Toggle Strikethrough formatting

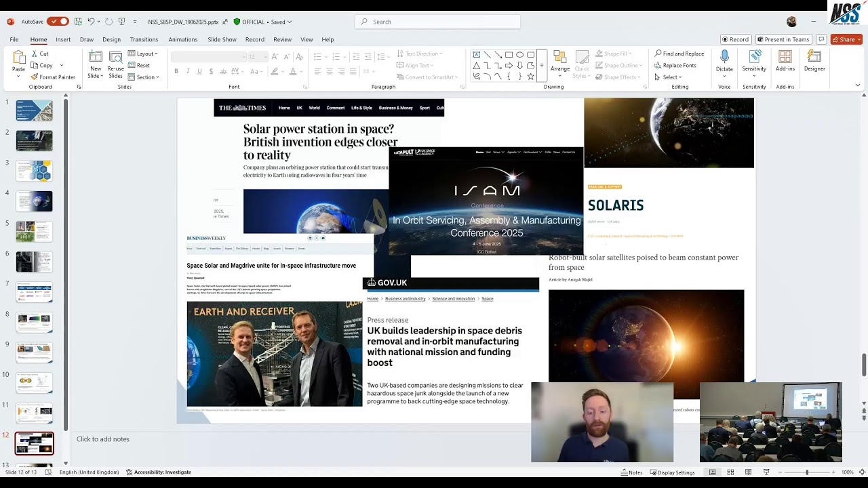tap(223, 71)
